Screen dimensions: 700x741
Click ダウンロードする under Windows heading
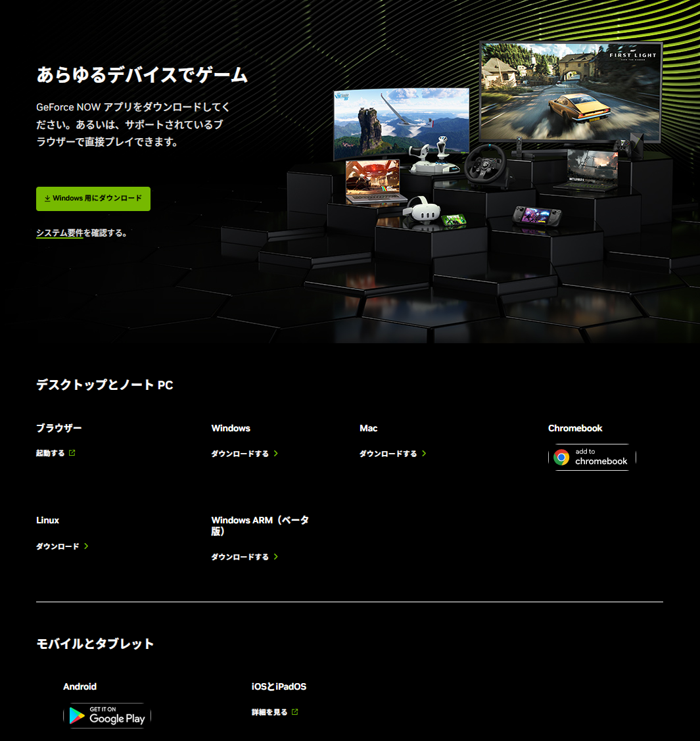239,453
